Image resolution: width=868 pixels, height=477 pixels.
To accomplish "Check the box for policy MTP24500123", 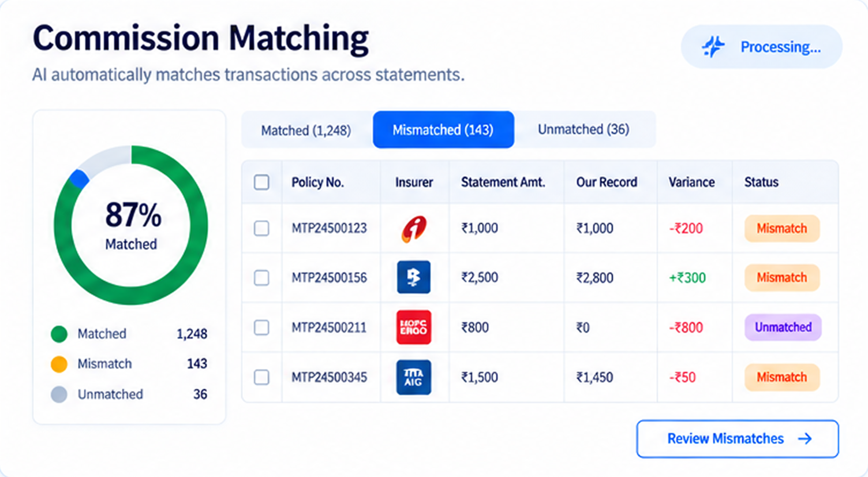I will [x=261, y=228].
